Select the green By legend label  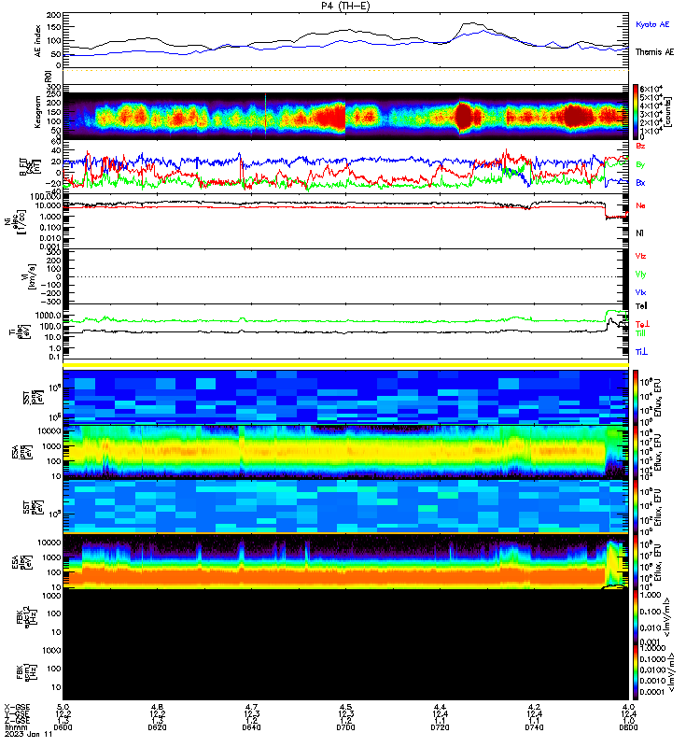tap(640, 164)
